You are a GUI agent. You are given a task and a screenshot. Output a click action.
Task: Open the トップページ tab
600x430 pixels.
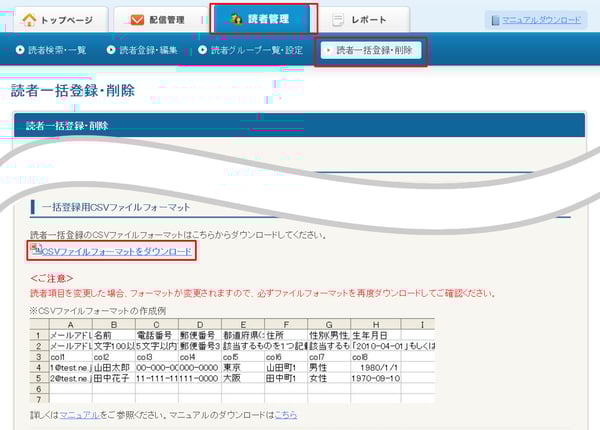(x=61, y=20)
